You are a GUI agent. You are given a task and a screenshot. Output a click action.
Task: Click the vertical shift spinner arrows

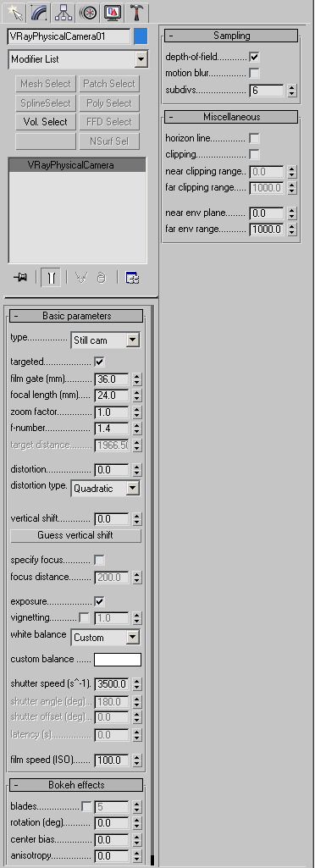[x=136, y=519]
